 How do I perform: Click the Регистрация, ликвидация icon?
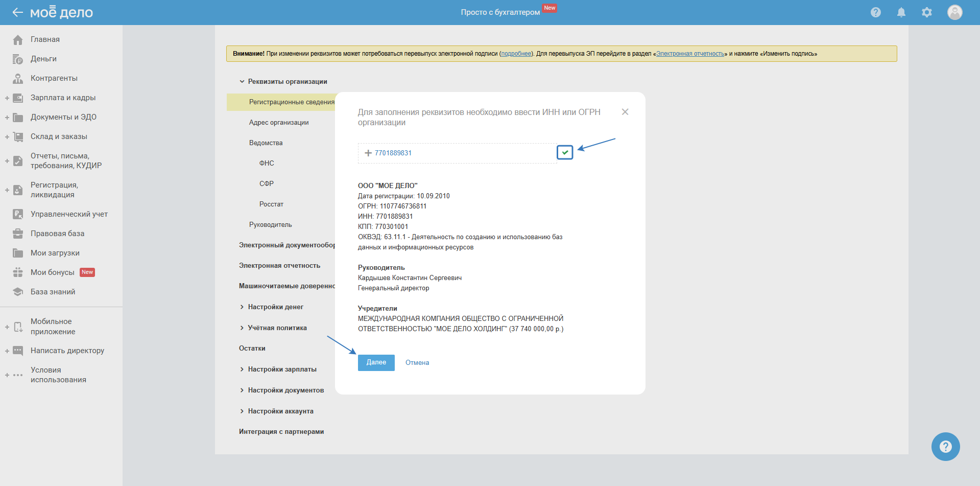(x=18, y=190)
